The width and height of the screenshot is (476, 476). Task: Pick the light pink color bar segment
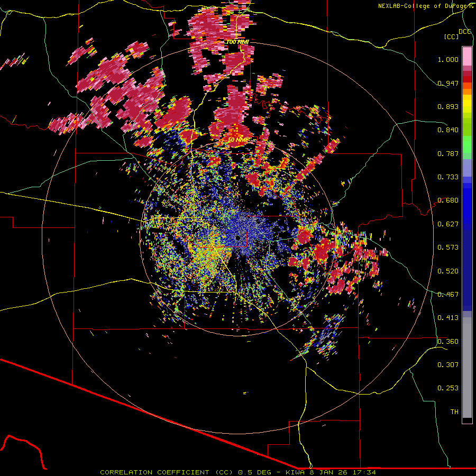point(467,57)
